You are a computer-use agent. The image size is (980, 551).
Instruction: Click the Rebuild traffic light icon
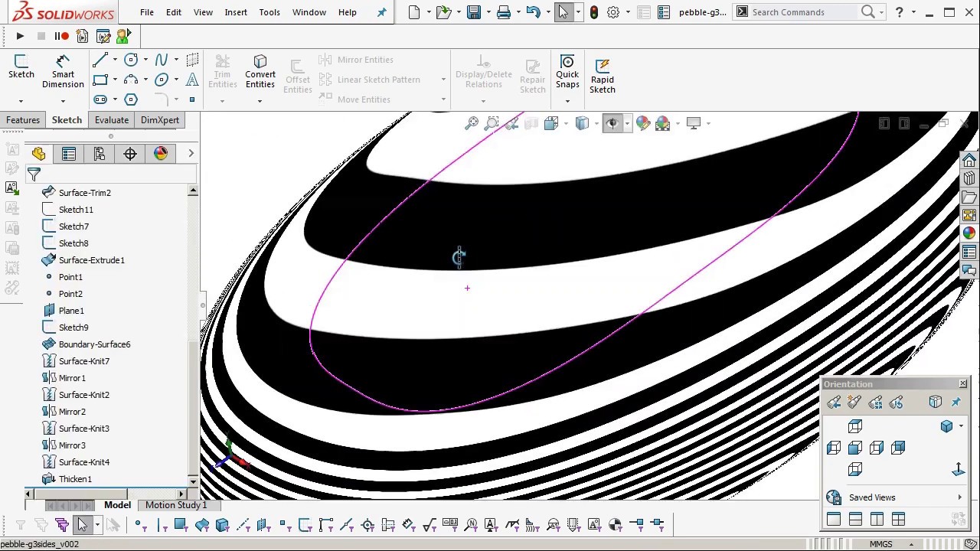(593, 12)
